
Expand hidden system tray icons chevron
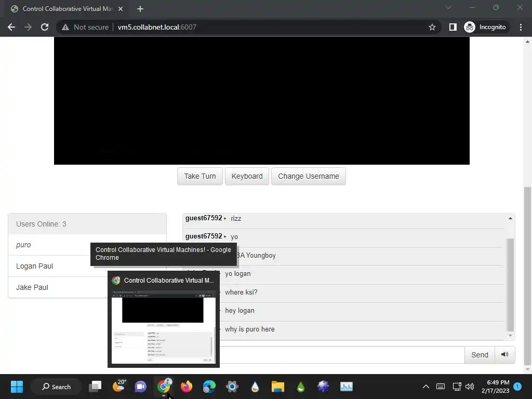coord(426,387)
